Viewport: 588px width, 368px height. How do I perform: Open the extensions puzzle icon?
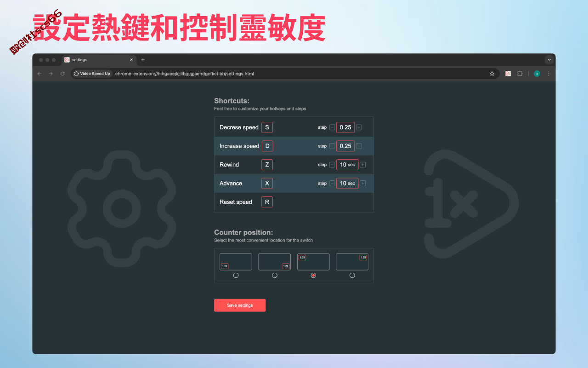520,74
